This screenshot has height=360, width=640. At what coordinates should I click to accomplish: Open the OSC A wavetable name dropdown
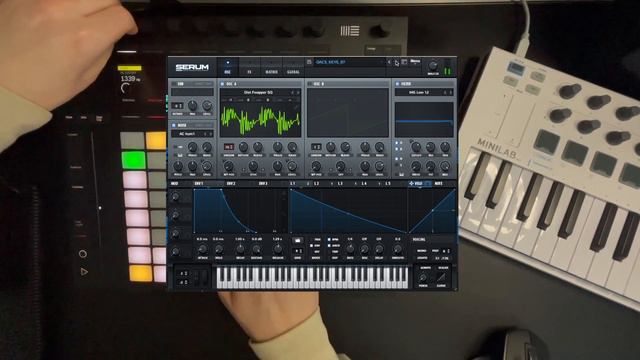tap(258, 93)
